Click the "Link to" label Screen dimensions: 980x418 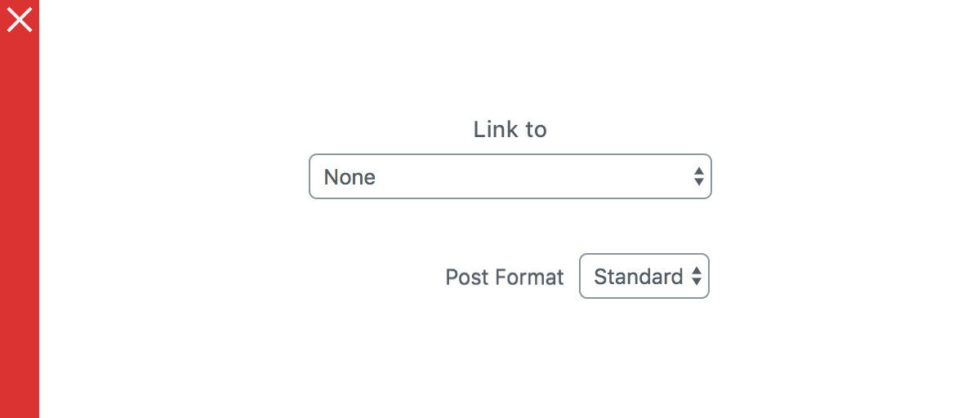point(510,129)
